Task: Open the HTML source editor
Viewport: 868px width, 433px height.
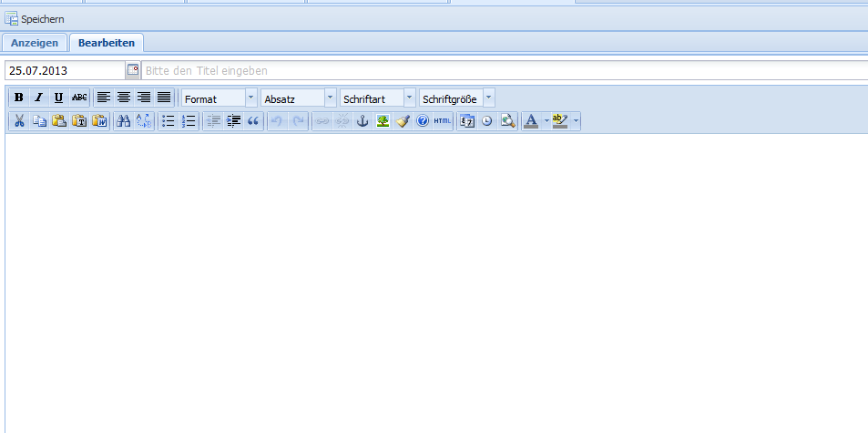Action: pos(443,121)
